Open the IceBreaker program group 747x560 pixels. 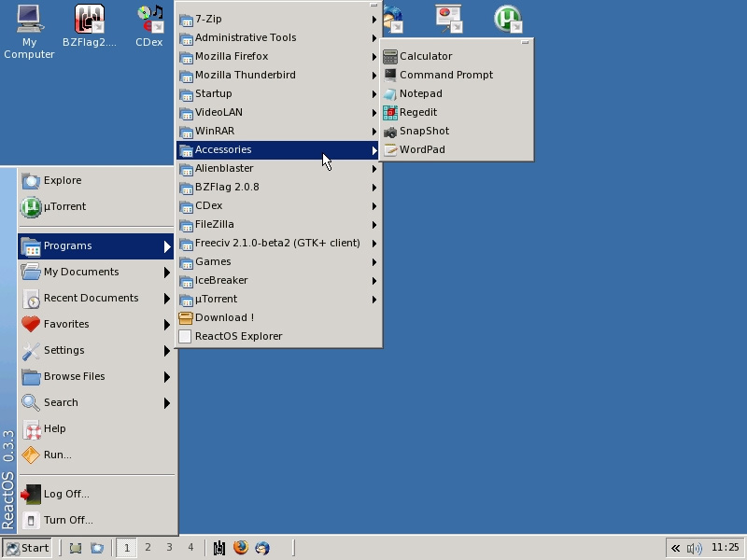coord(278,280)
